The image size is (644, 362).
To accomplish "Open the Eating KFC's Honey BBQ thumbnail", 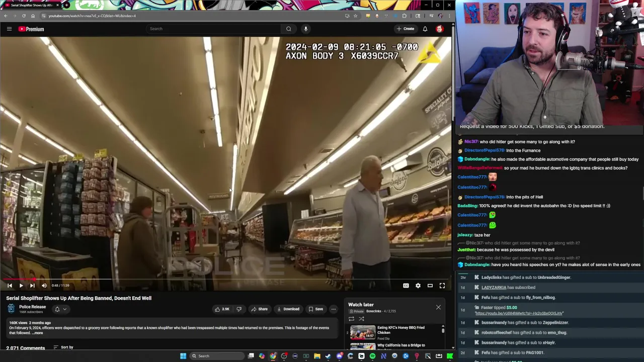I will click(x=363, y=332).
